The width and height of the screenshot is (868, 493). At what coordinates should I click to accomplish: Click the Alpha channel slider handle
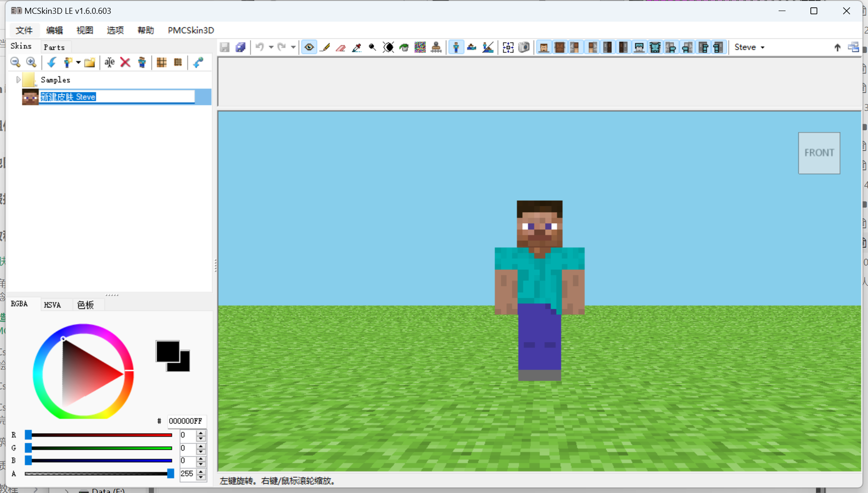tap(170, 474)
